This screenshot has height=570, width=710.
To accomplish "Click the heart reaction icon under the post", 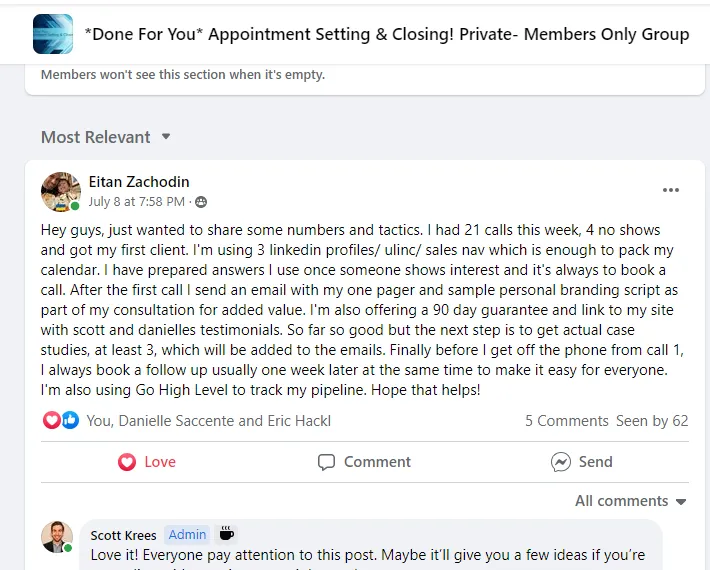I will tap(52, 420).
